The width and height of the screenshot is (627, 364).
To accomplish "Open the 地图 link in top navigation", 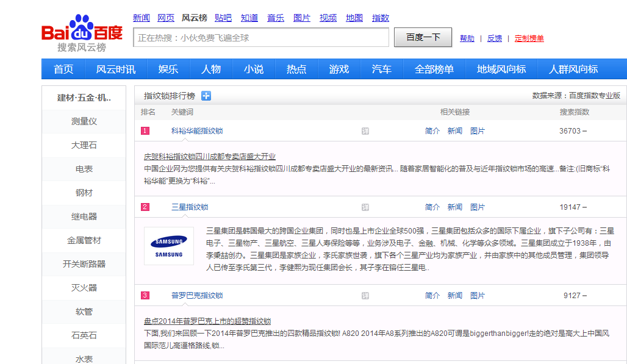I will [x=354, y=18].
